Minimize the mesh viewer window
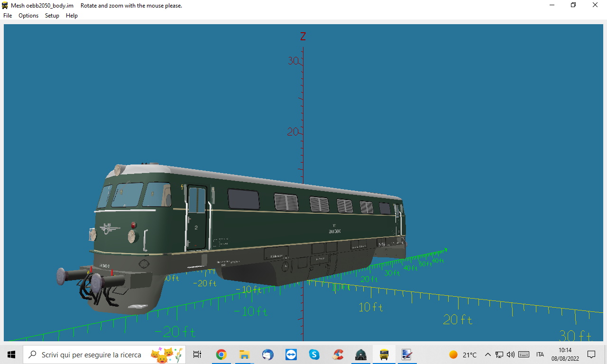This screenshot has height=364, width=607. coord(552,5)
